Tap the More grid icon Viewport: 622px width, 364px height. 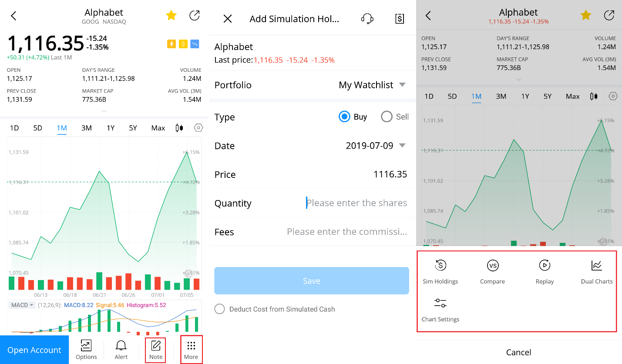click(191, 347)
